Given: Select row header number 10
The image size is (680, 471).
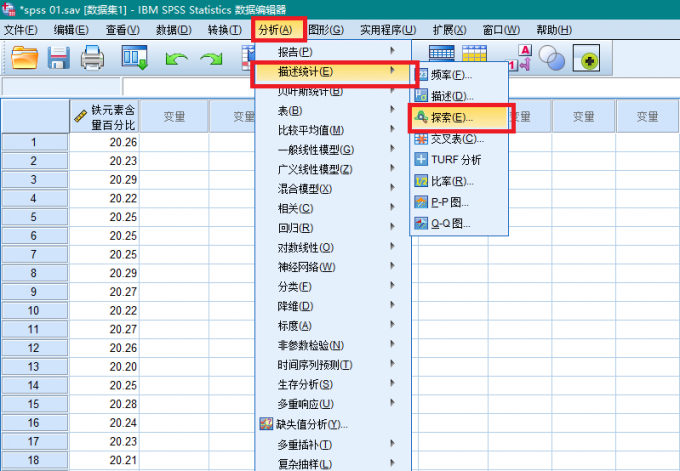Looking at the screenshot, I should click(x=35, y=311).
